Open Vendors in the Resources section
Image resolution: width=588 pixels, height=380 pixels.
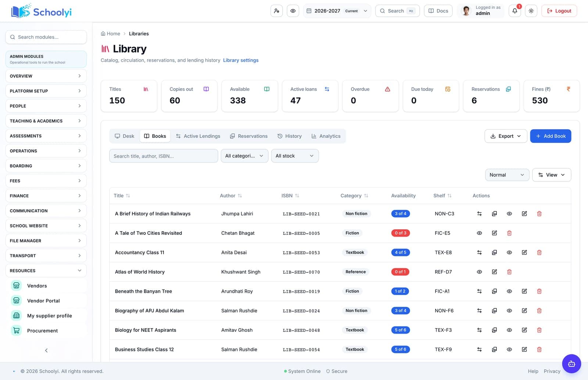tap(46, 286)
